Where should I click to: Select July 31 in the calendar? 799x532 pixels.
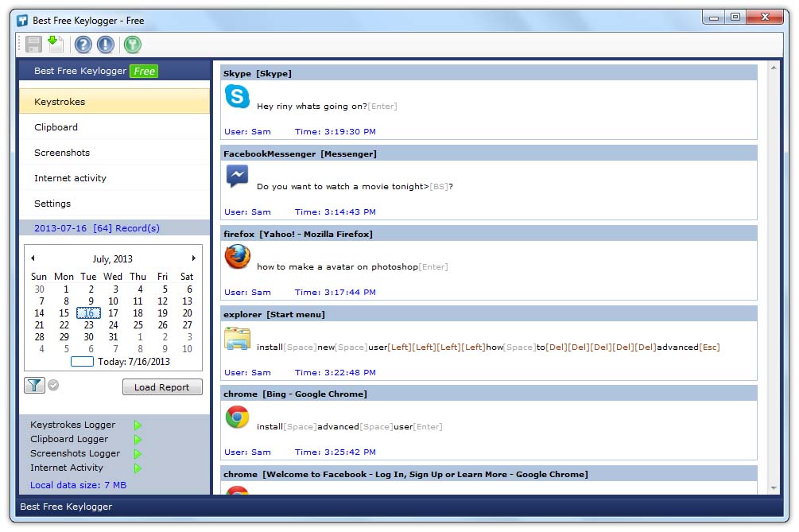pyautogui.click(x=113, y=337)
